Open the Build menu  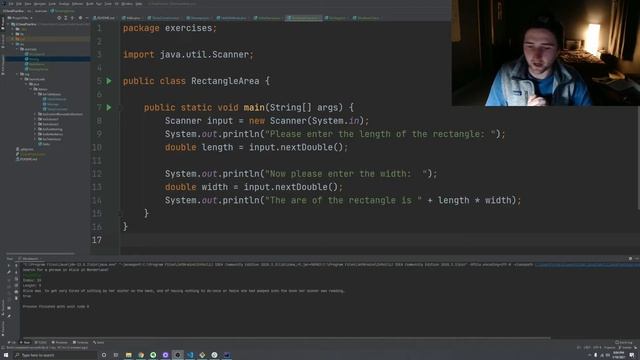pos(89,4)
